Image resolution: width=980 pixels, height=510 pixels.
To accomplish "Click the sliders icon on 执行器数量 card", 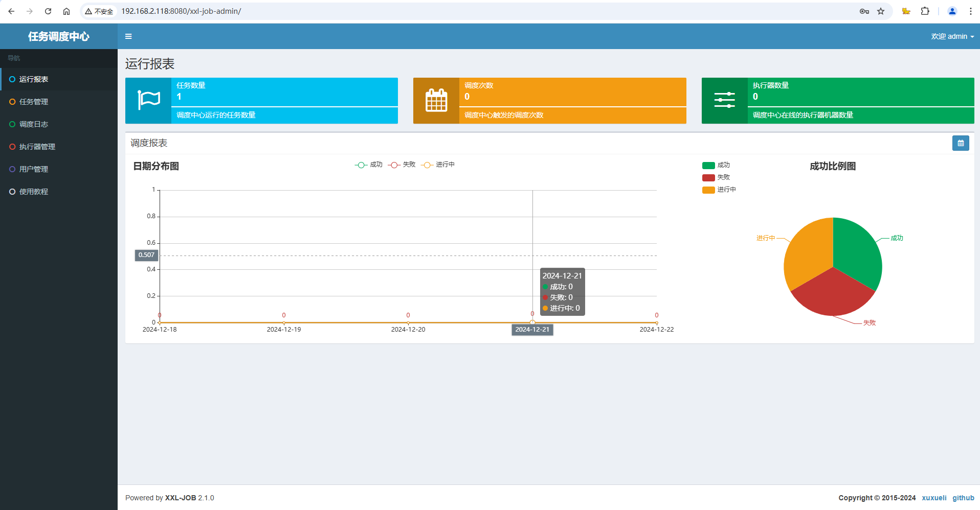I will coord(724,100).
